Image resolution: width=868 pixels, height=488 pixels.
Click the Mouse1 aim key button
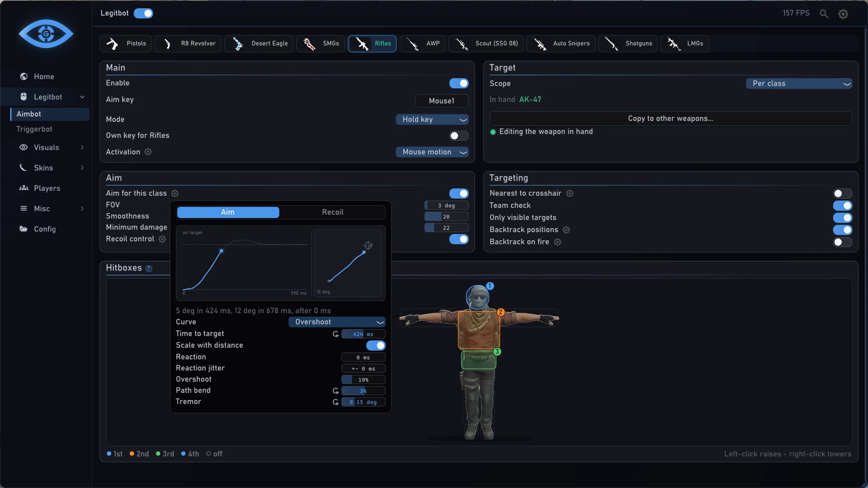point(442,101)
